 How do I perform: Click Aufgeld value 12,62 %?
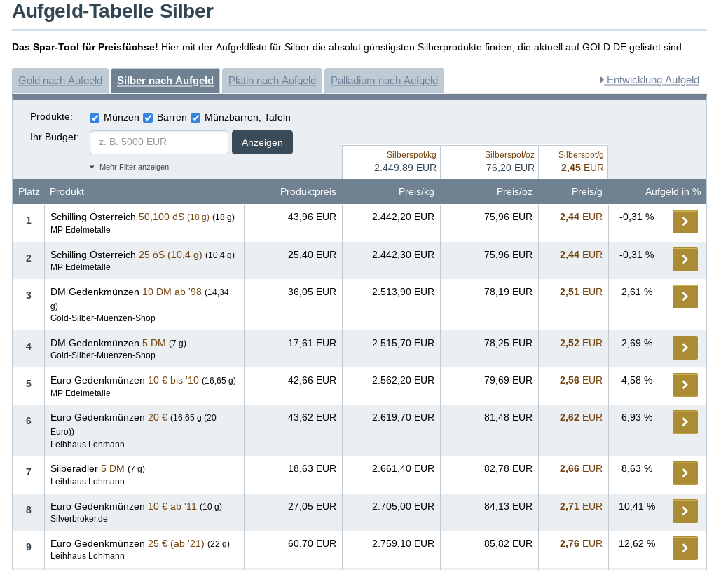tap(637, 543)
